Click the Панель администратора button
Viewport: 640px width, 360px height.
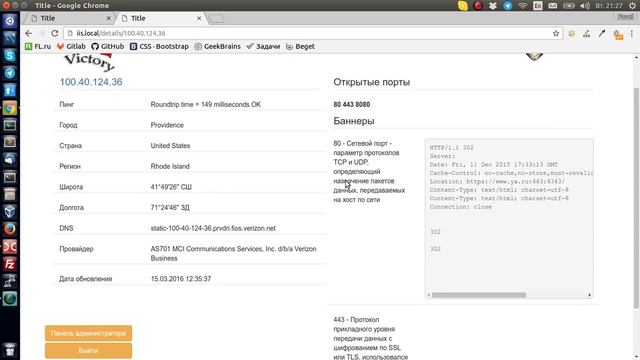89,333
